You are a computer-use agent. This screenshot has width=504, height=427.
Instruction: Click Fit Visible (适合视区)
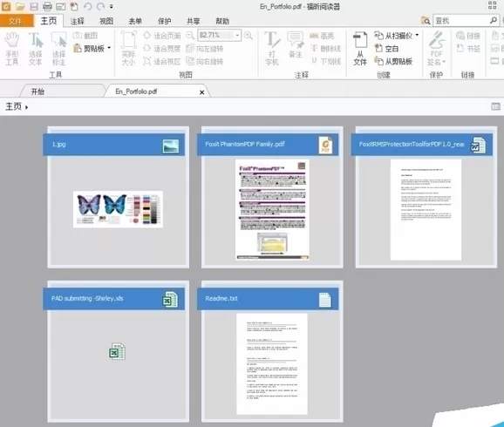[x=162, y=61]
